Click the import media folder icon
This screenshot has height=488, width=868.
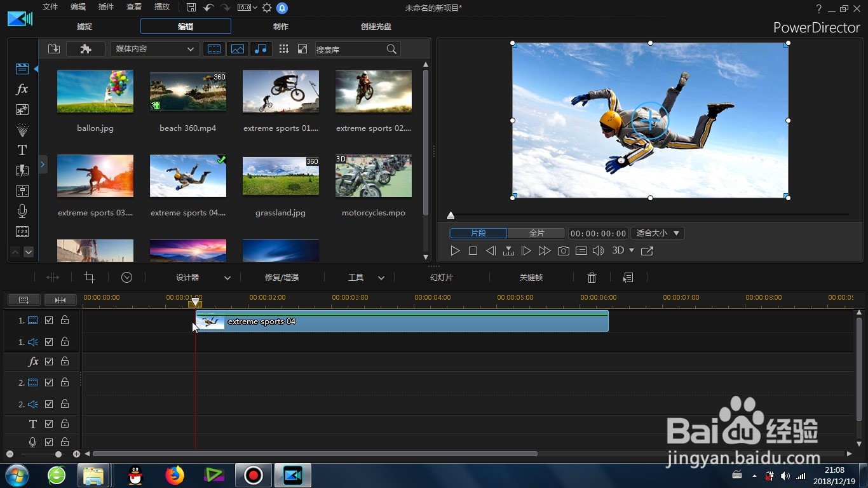pyautogui.click(x=54, y=49)
